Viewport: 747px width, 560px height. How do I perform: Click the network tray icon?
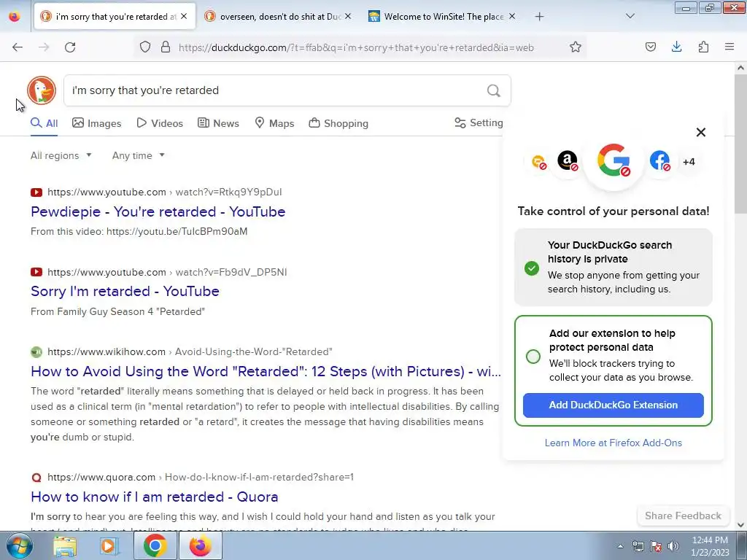click(x=638, y=546)
